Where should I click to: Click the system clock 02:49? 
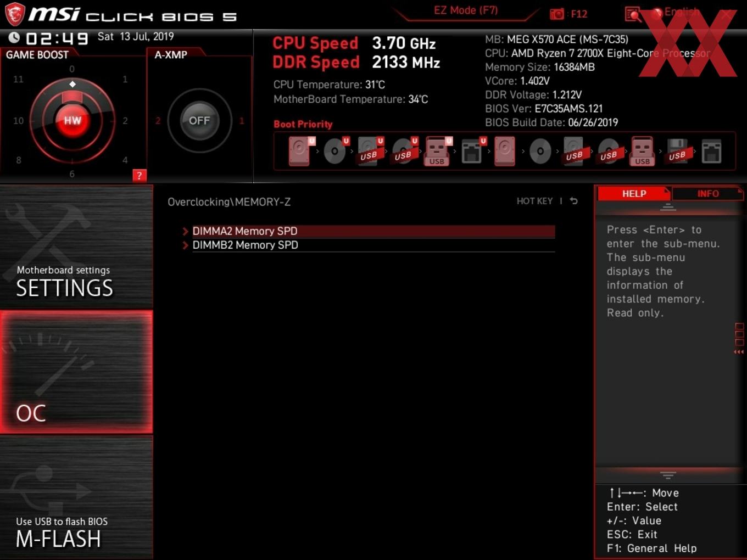[x=57, y=38]
